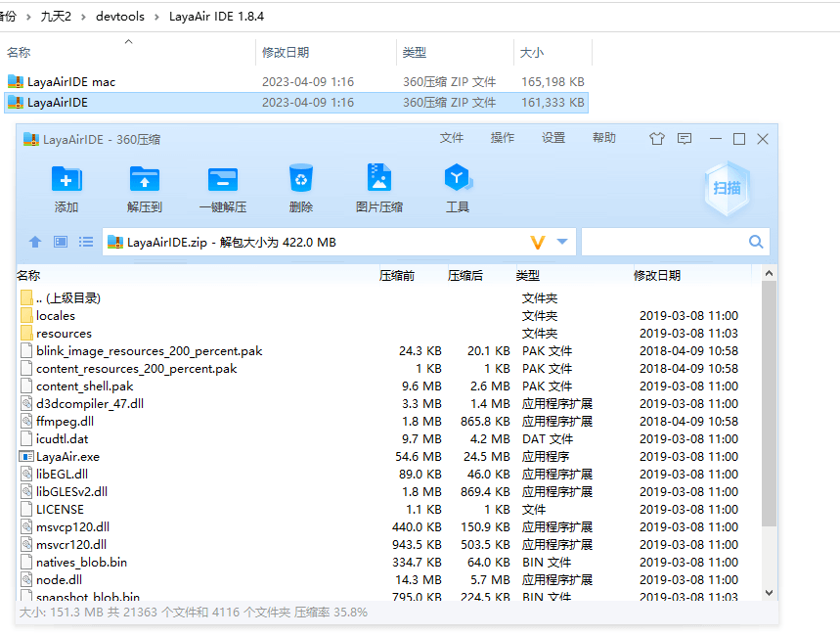Click the 扫描 (Scan) hexagon button
The height and width of the screenshot is (636, 840).
pos(727,188)
